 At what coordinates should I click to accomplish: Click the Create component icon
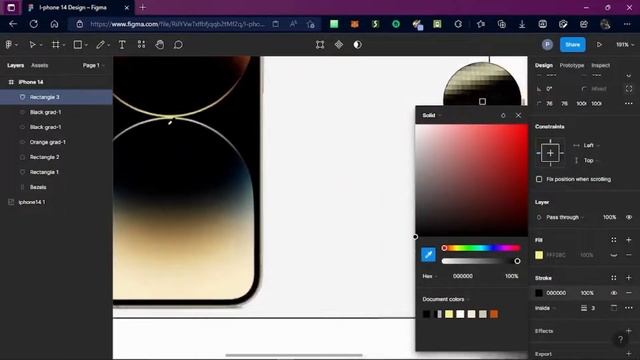(339, 45)
